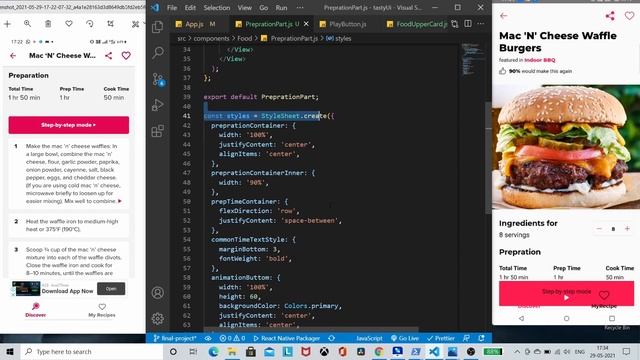Open the VS Code Explorer view

point(158,27)
